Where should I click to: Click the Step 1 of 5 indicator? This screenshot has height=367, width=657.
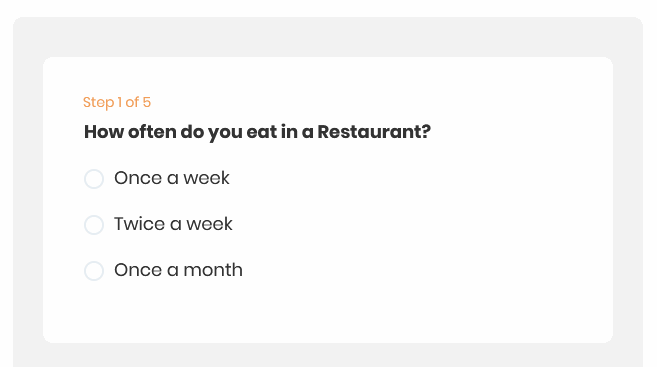pos(117,102)
